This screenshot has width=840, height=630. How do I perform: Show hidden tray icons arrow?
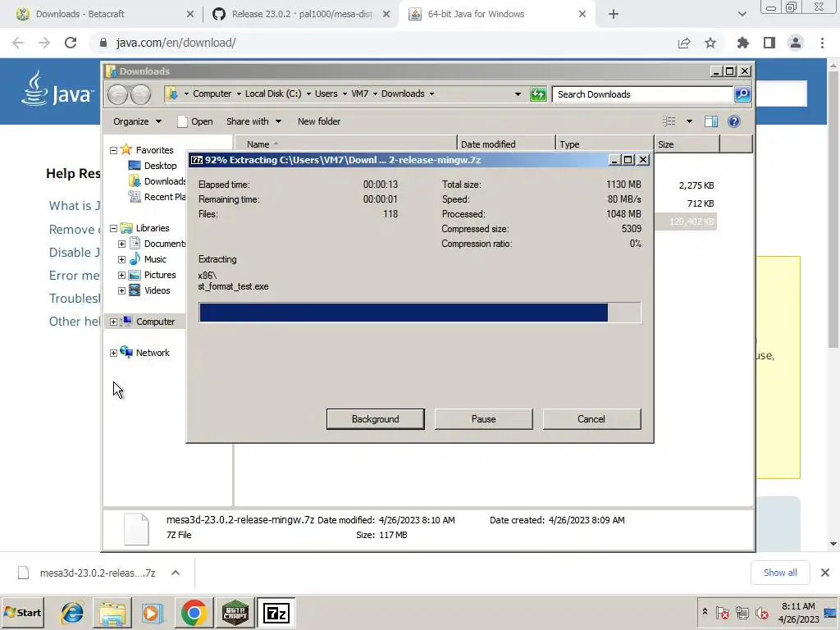coord(705,612)
